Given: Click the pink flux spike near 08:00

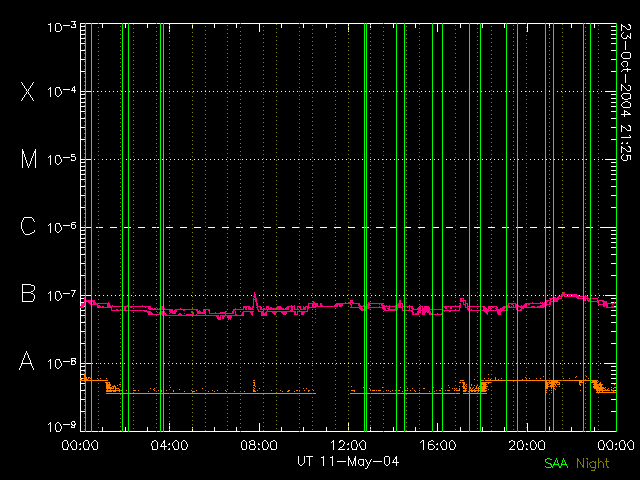Looking at the screenshot, I should click(255, 302).
